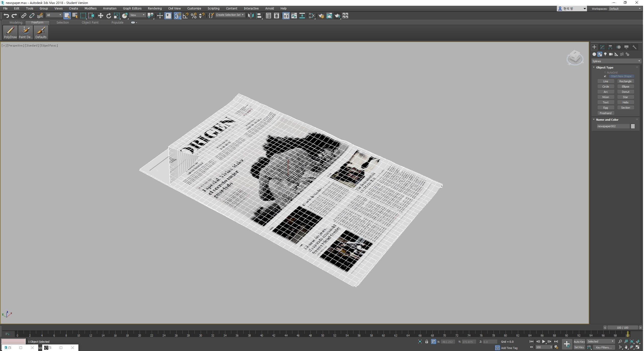Click the Bind to Space Warp icon
The image size is (644, 351).
(x=40, y=16)
